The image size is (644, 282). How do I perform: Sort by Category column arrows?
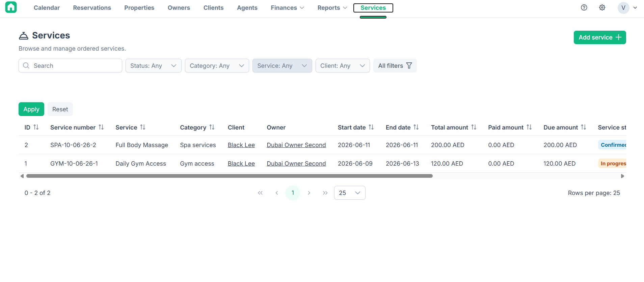tap(212, 127)
